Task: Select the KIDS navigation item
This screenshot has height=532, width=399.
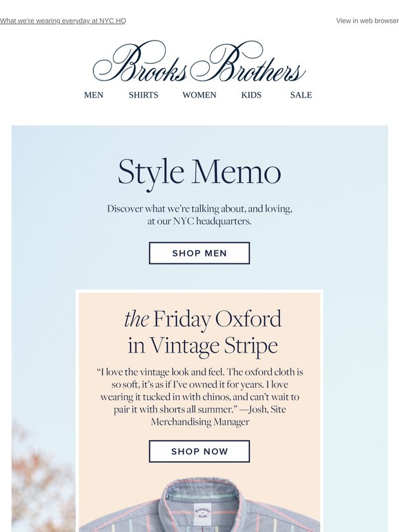Action: tap(251, 95)
